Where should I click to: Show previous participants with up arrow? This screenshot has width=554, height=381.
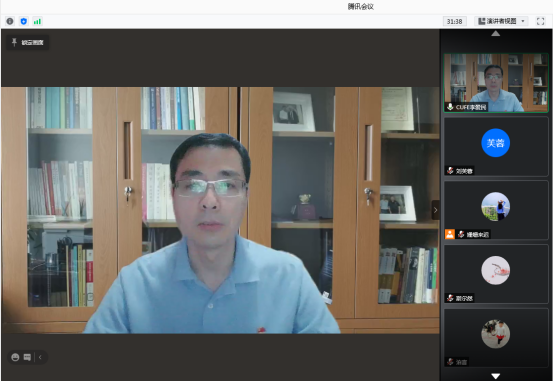coord(495,34)
